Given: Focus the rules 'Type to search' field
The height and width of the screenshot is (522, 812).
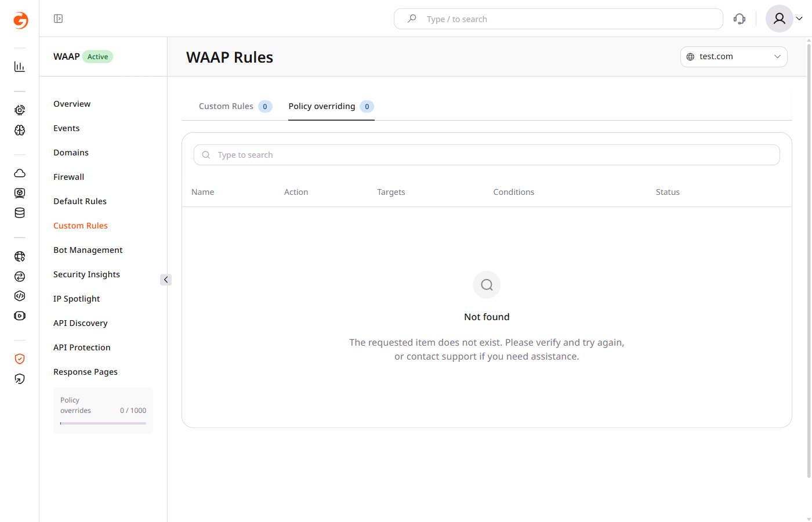Looking at the screenshot, I should pyautogui.click(x=487, y=155).
